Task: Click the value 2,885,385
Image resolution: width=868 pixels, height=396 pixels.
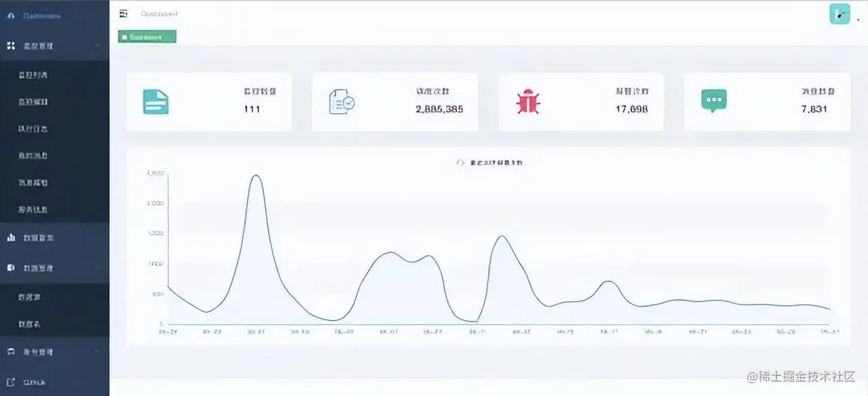Action: 439,108
